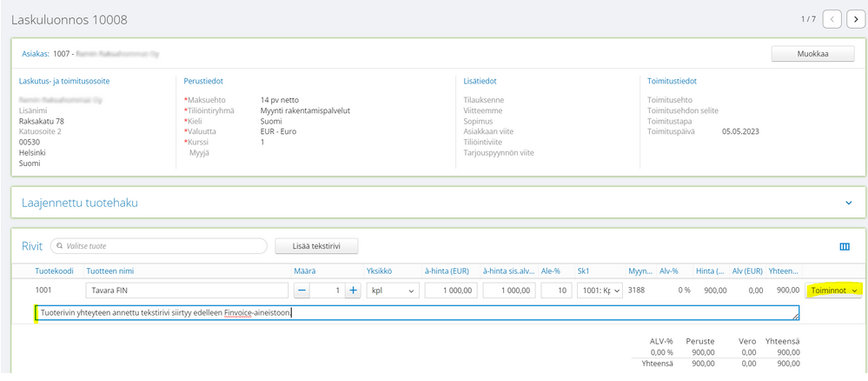Image resolution: width=868 pixels, height=381 pixels.
Task: Click the Perustiedot heading
Action: (x=203, y=81)
